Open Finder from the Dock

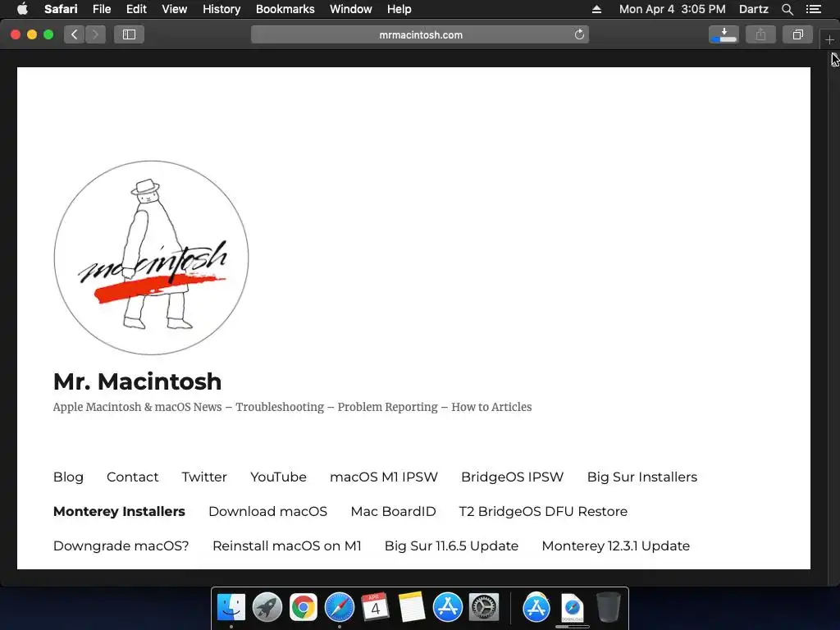(231, 608)
